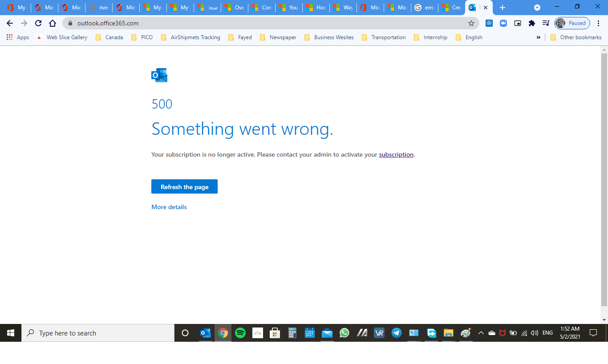Switch to the 'You' tab

point(289,8)
